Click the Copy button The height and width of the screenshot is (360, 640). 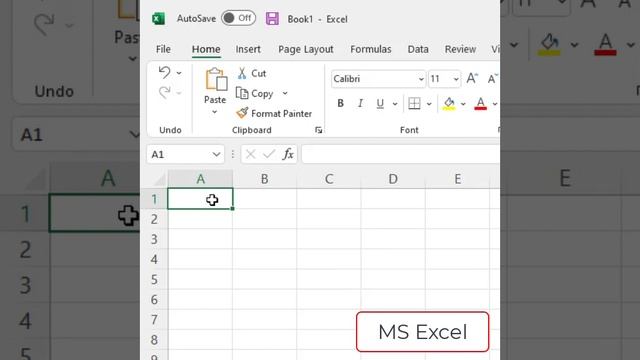[x=255, y=94]
